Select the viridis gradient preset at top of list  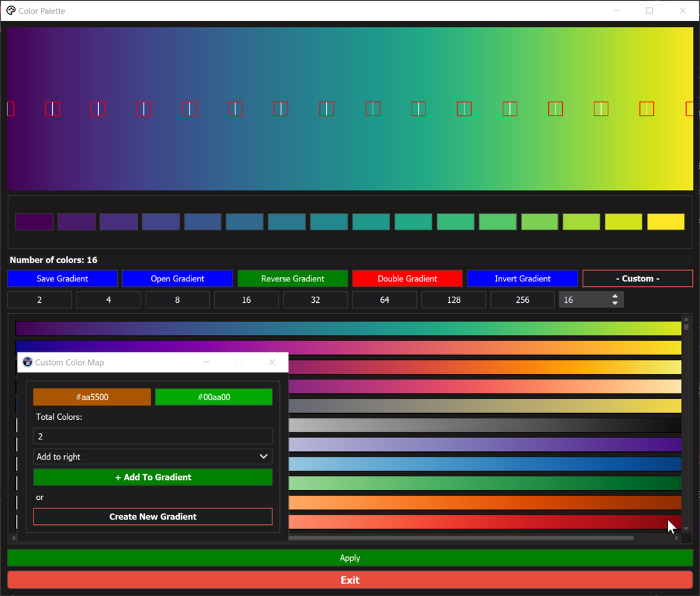pyautogui.click(x=348, y=329)
